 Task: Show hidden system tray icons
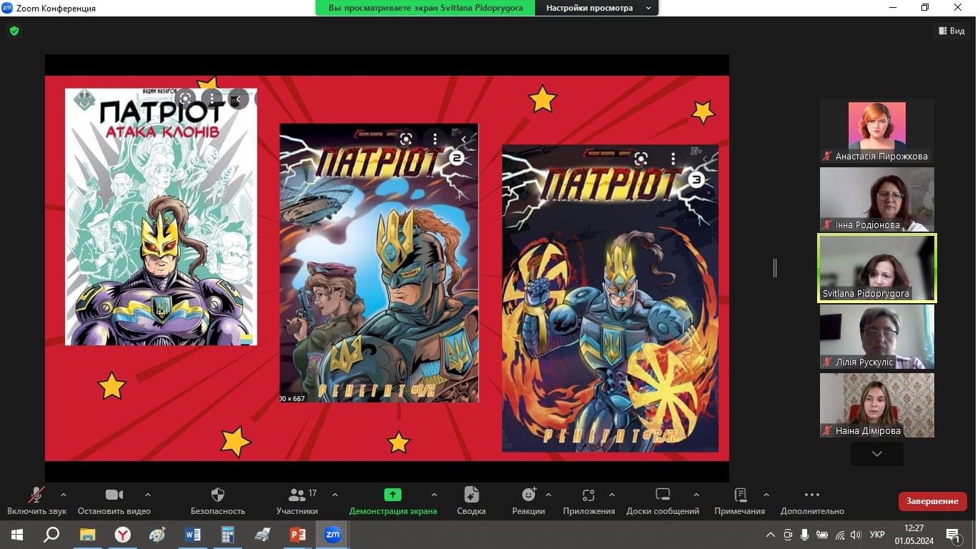tap(771, 535)
